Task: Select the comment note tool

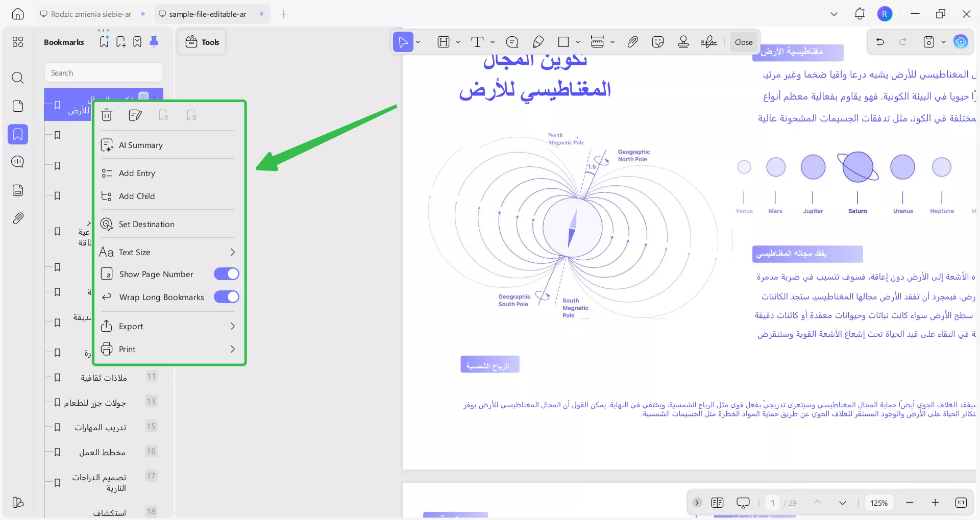Action: (x=512, y=42)
